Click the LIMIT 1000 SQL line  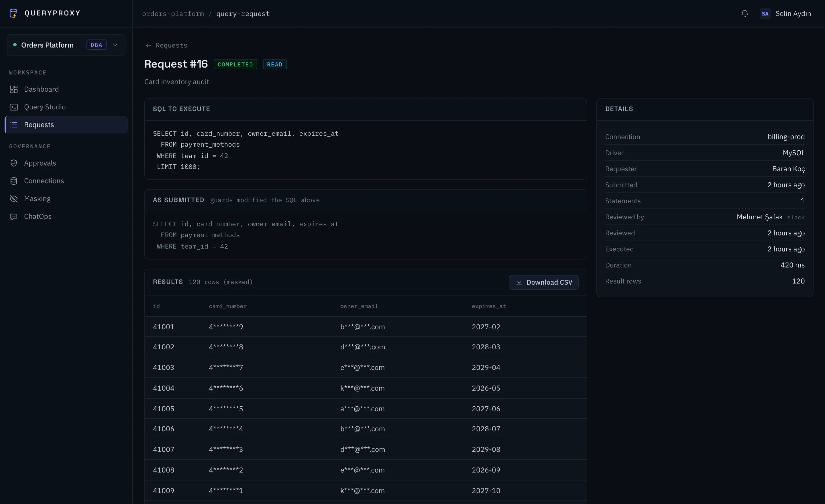(178, 167)
